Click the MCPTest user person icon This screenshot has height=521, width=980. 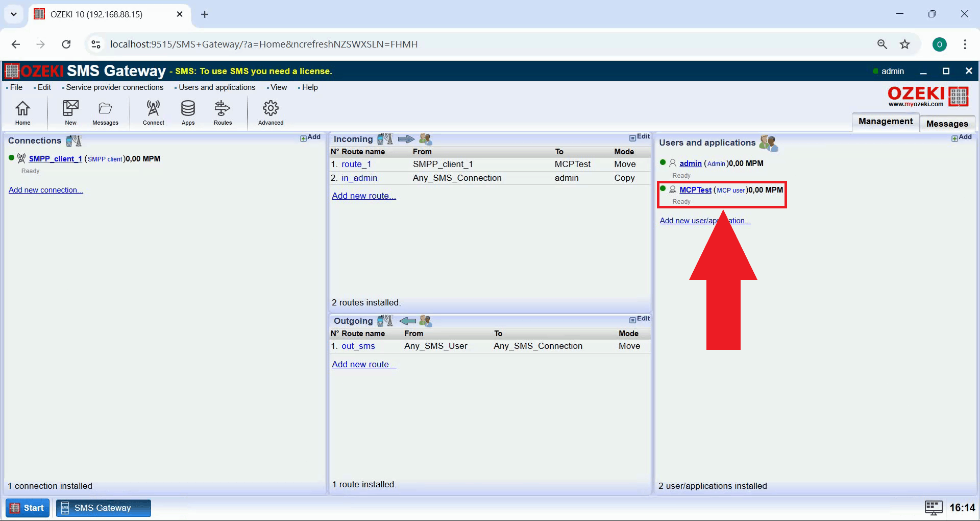[x=673, y=190]
